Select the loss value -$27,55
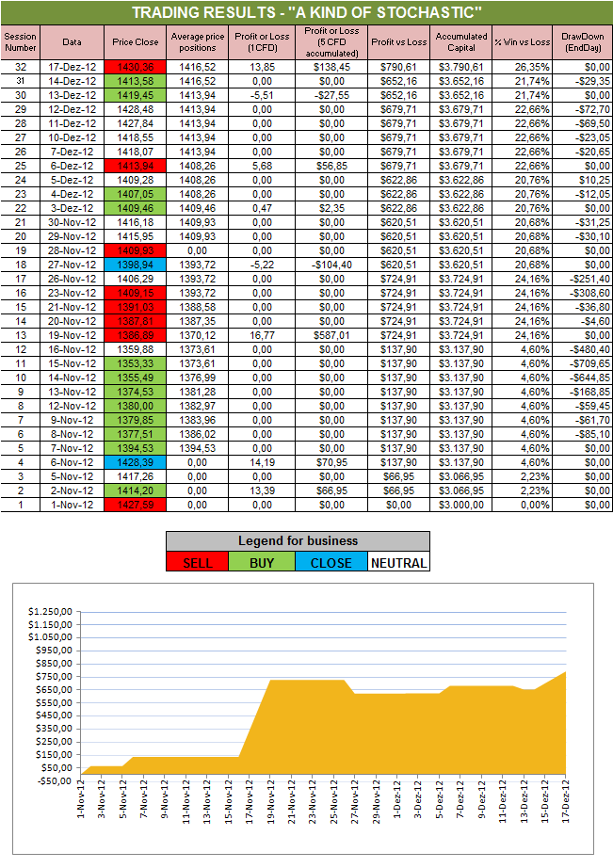This screenshot has height=868, width=613. coord(331,95)
